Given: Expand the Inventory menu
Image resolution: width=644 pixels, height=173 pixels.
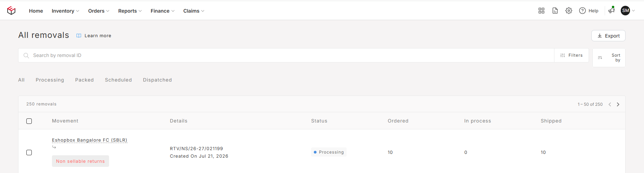Looking at the screenshot, I should coord(65,11).
